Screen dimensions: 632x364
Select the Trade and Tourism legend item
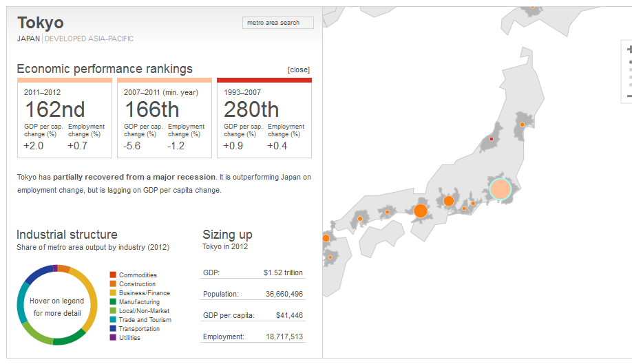coord(145,320)
